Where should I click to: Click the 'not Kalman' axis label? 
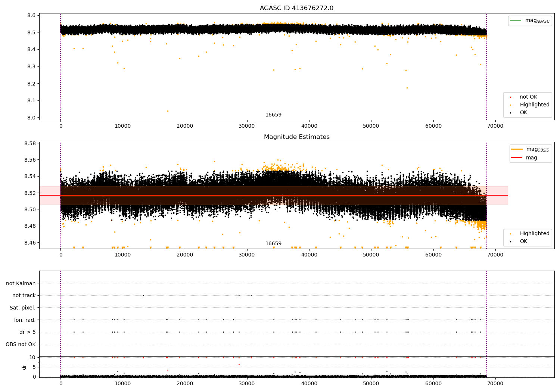(21, 283)
